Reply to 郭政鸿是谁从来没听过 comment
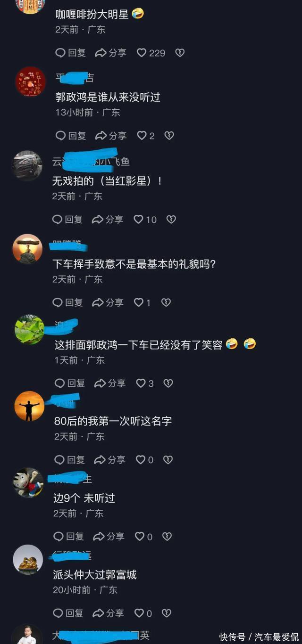Screen dimensions: 302x644 [x=71, y=136]
